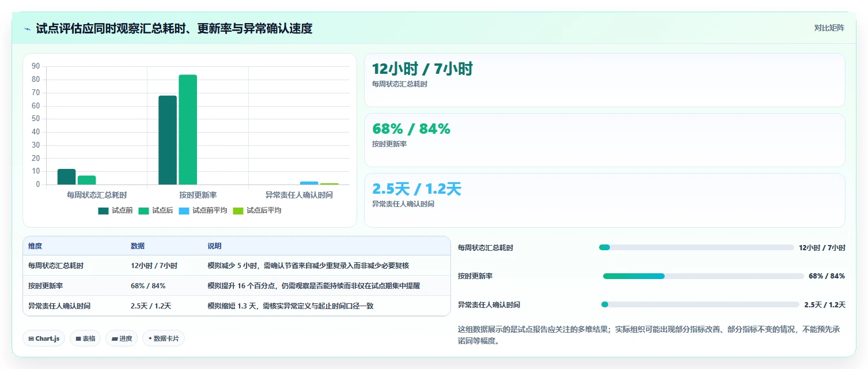The height and width of the screenshot is (369, 868).
Task: Toggle the 试点前 legend entry
Action: point(115,210)
